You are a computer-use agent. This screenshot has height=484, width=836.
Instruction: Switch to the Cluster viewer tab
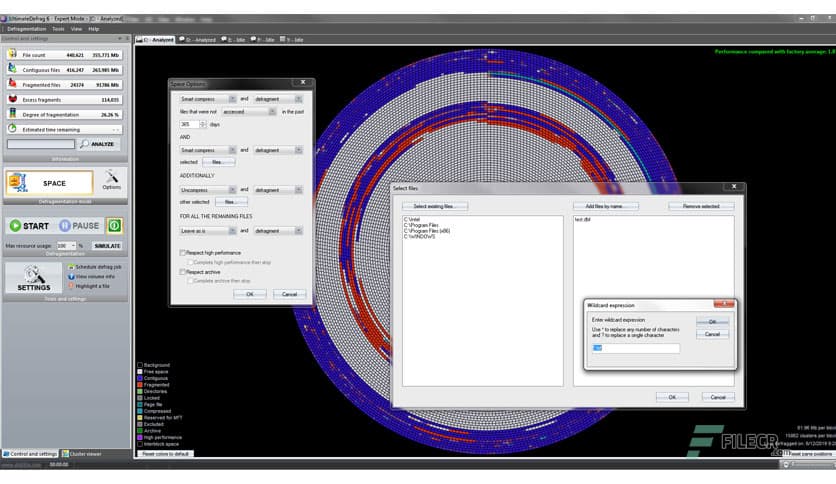pyautogui.click(x=82, y=454)
